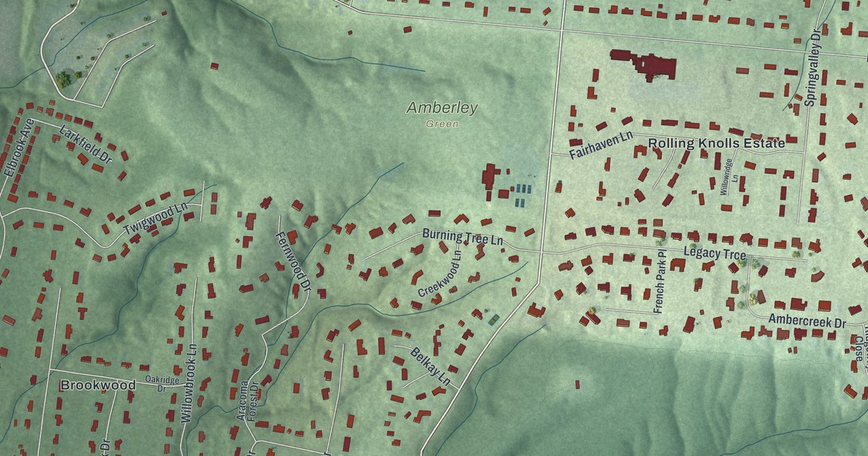Select the Ambercreek Dr street label

click(x=807, y=319)
